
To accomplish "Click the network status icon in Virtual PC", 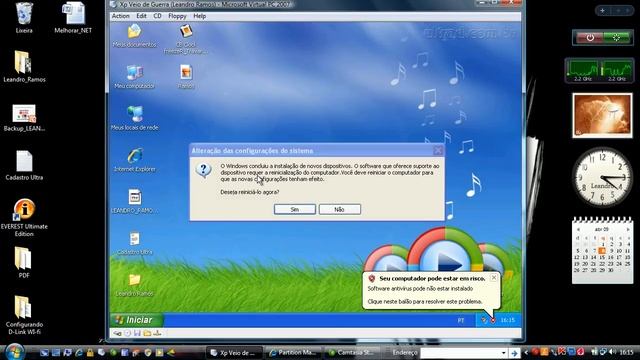I will [x=157, y=333].
